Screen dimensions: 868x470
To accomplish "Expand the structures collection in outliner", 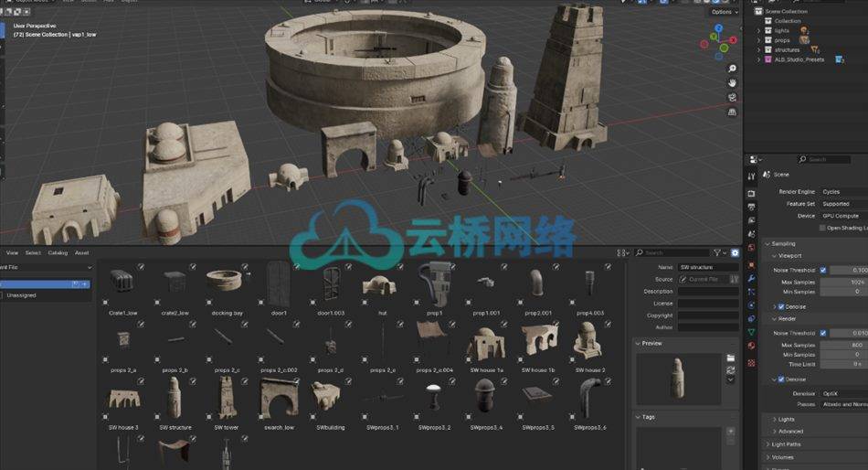I will (759, 50).
